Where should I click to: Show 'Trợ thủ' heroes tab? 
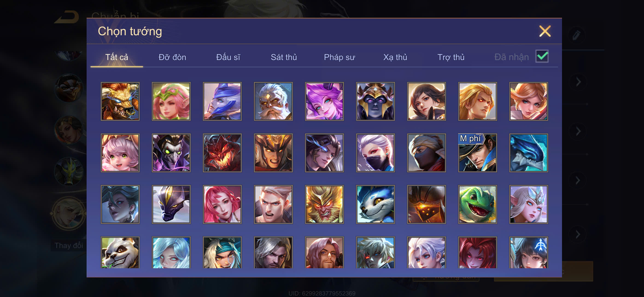(451, 57)
